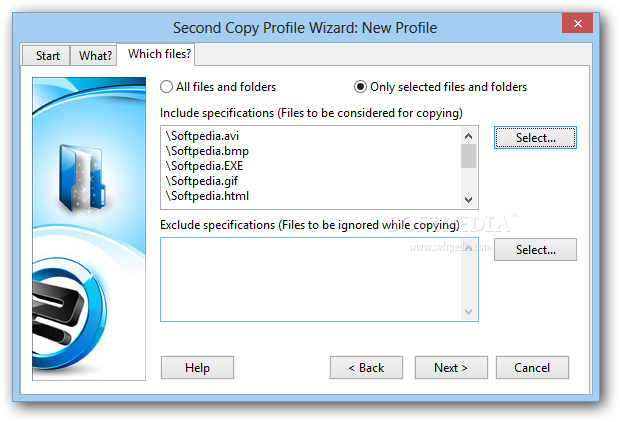
Task: Proceed with the 'Next >' button
Action: (451, 368)
